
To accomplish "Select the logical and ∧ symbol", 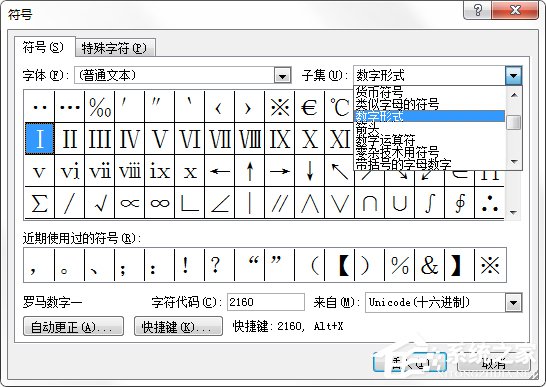I will (310, 203).
